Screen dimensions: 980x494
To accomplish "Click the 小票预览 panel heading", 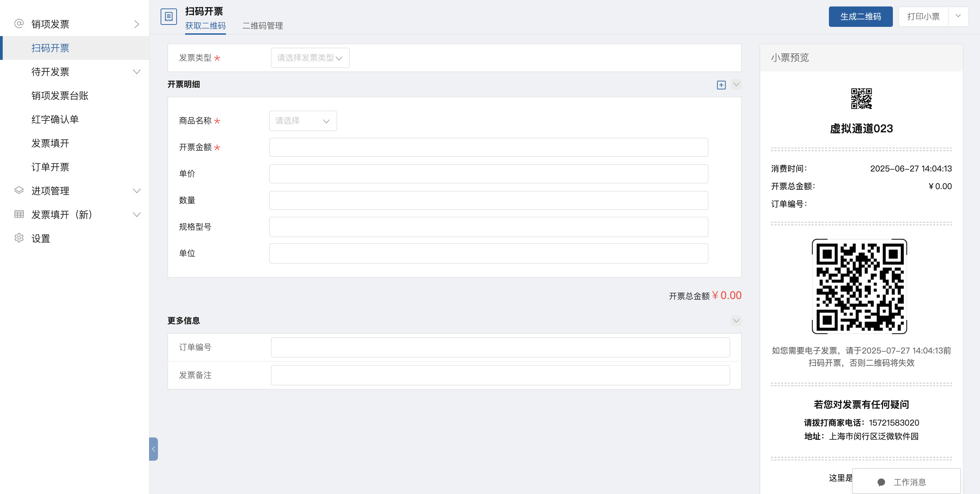I will [x=790, y=57].
